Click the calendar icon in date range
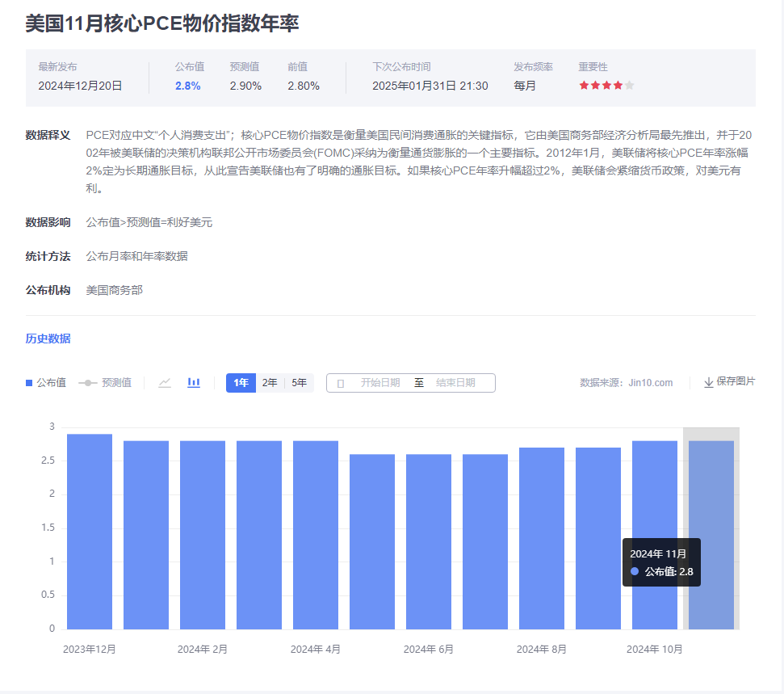 [340, 383]
